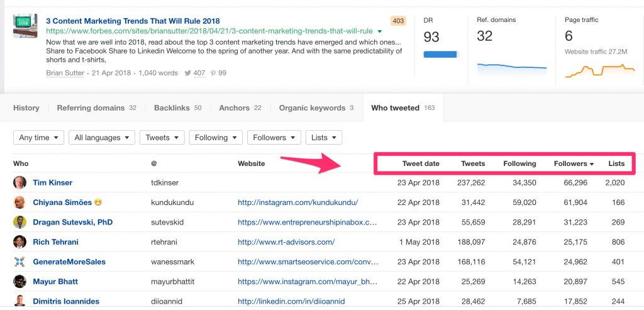644x310 pixels.
Task: Open the forbes.com article URL
Action: (x=209, y=31)
